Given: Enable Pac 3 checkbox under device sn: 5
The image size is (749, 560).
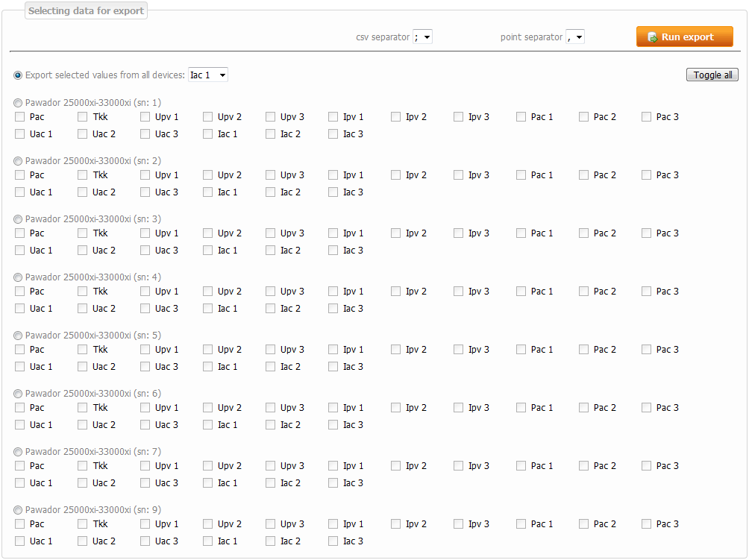Looking at the screenshot, I should 647,350.
